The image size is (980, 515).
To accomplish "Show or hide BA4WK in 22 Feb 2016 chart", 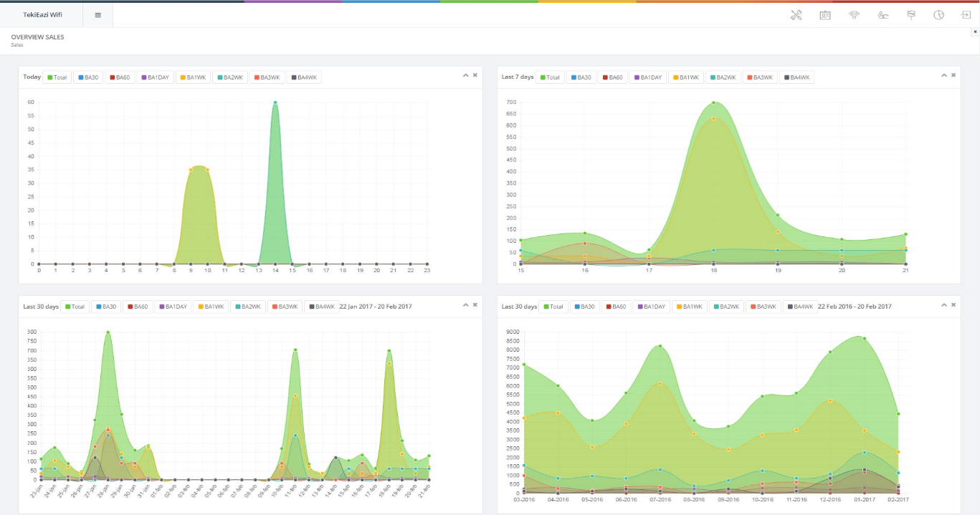I will click(801, 307).
